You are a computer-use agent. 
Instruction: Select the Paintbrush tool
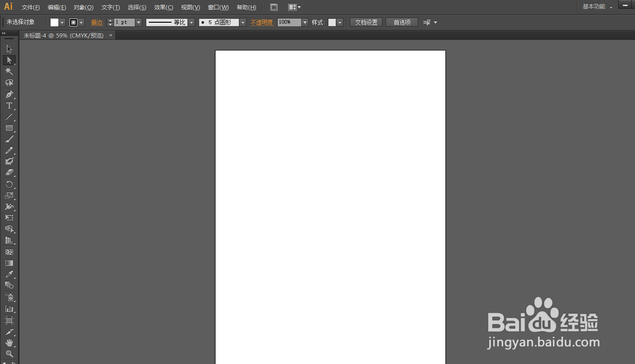click(x=9, y=139)
